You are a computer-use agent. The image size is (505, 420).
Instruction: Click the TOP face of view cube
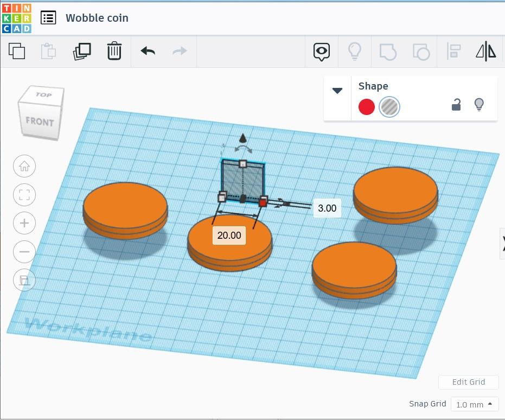click(x=43, y=95)
